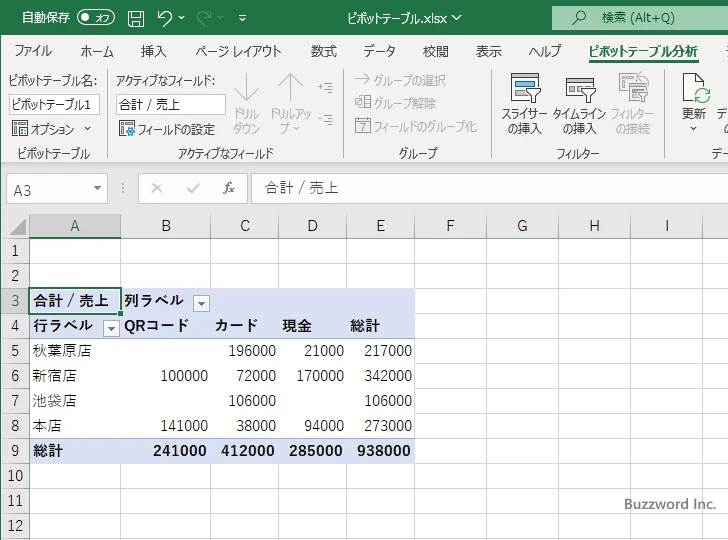
Task: Switch to the ホーム ribbon tab
Action: coord(97,51)
